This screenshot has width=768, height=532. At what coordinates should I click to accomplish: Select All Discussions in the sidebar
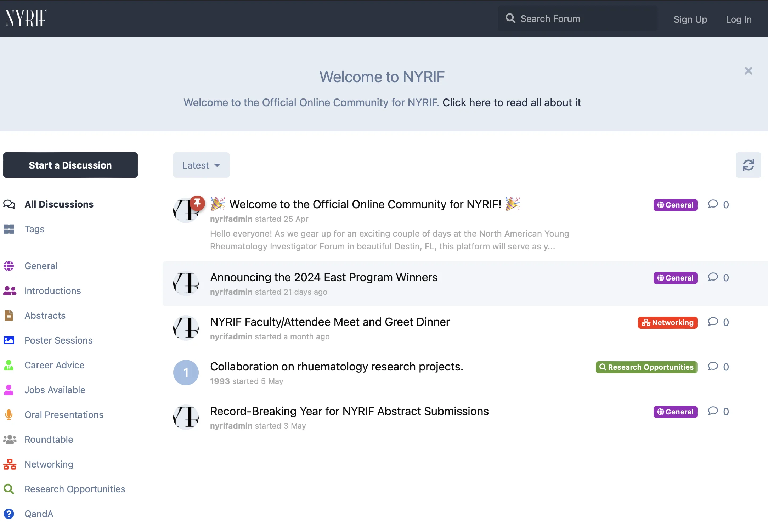click(59, 204)
